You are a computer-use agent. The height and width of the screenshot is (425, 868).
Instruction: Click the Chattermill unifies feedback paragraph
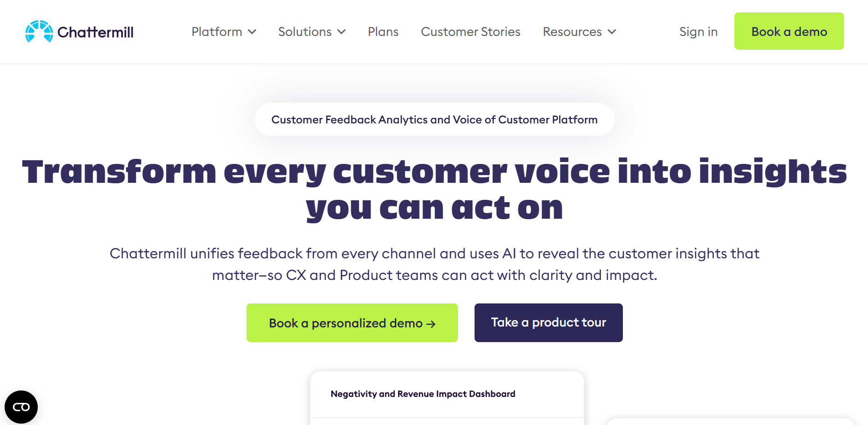tap(434, 264)
